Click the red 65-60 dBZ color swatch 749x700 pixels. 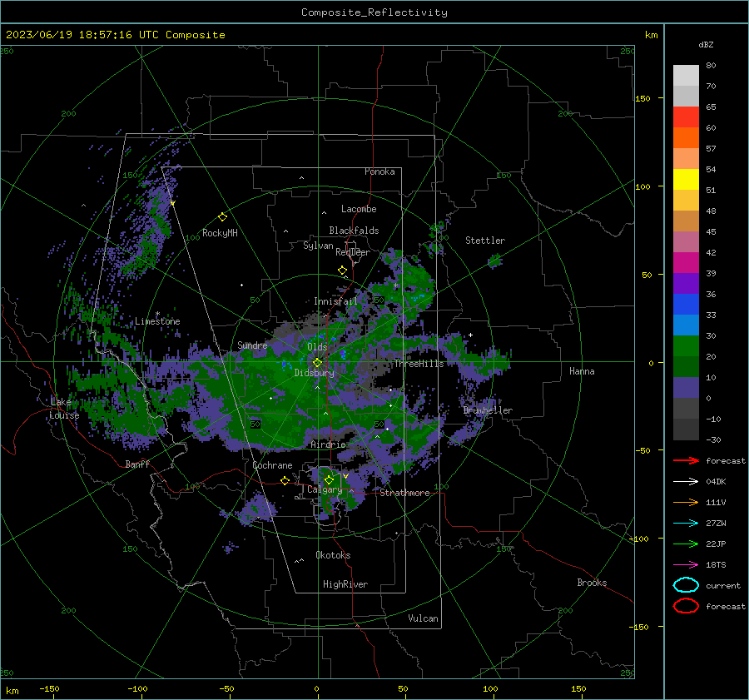[686, 117]
